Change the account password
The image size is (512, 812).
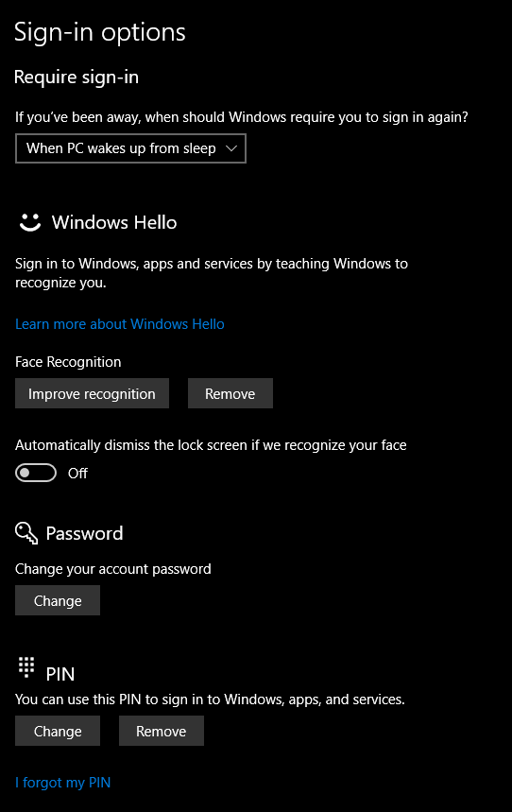tap(58, 600)
